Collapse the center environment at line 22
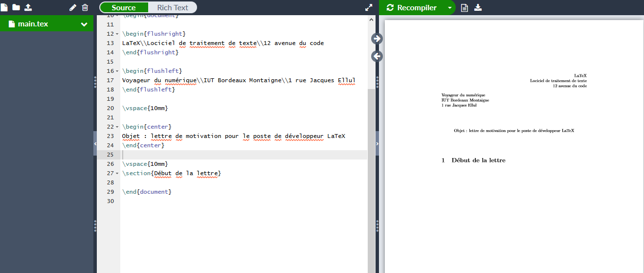 tap(117, 127)
